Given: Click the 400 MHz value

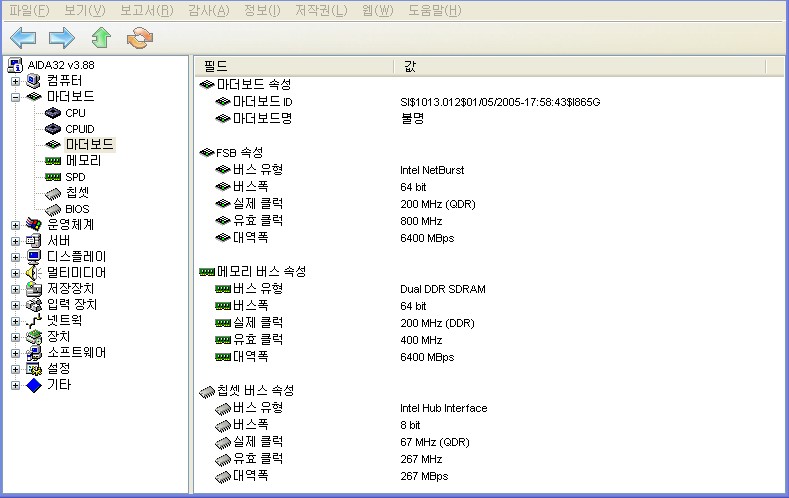Looking at the screenshot, I should click(421, 341).
